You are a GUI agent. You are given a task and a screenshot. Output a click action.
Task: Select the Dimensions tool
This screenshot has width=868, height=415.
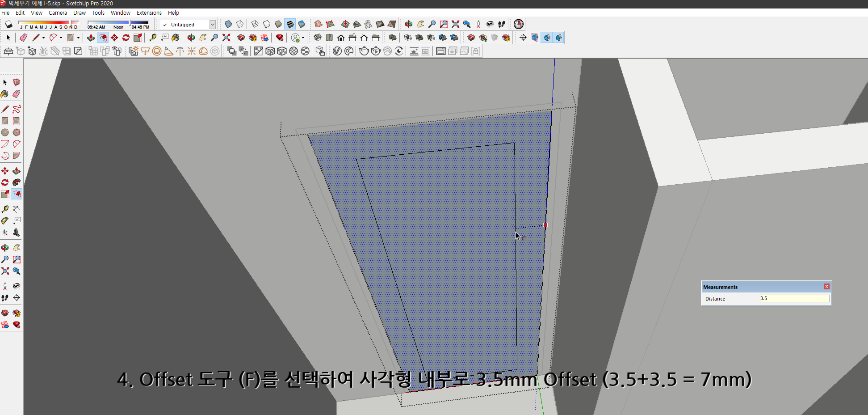(x=17, y=209)
